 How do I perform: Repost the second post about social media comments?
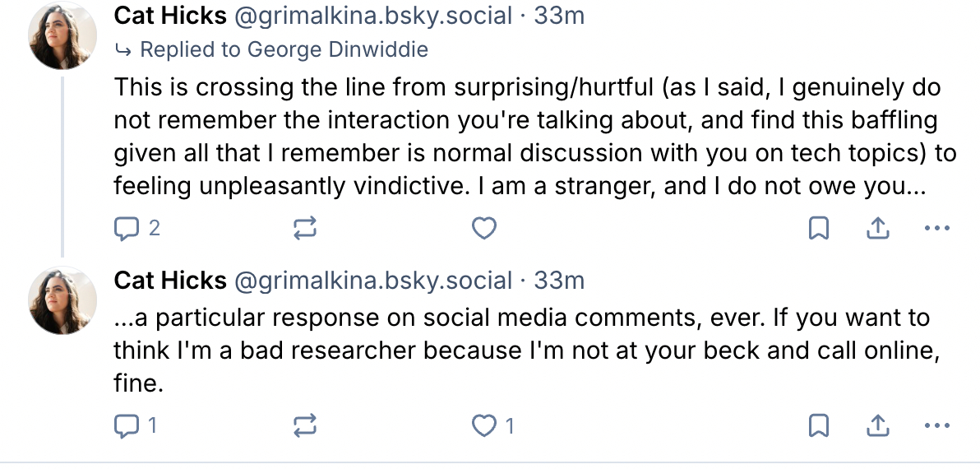[x=305, y=425]
